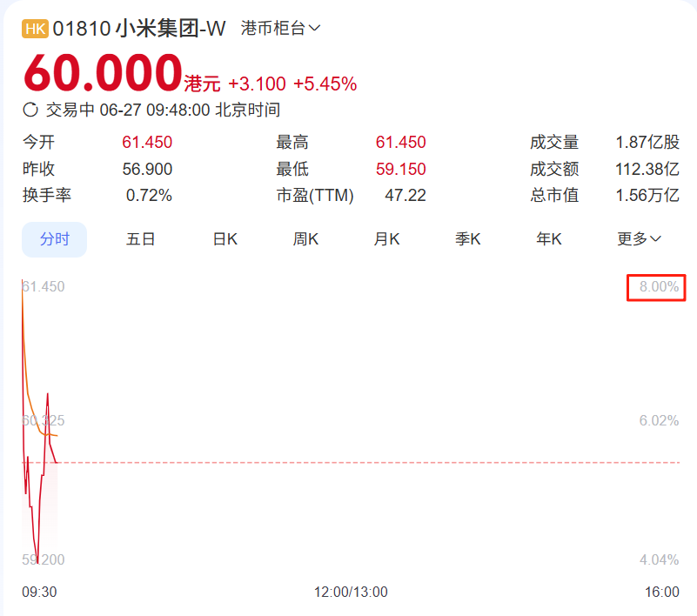Image resolution: width=697 pixels, height=616 pixels.
Task: Click the HK market badge icon
Action: tap(35, 29)
